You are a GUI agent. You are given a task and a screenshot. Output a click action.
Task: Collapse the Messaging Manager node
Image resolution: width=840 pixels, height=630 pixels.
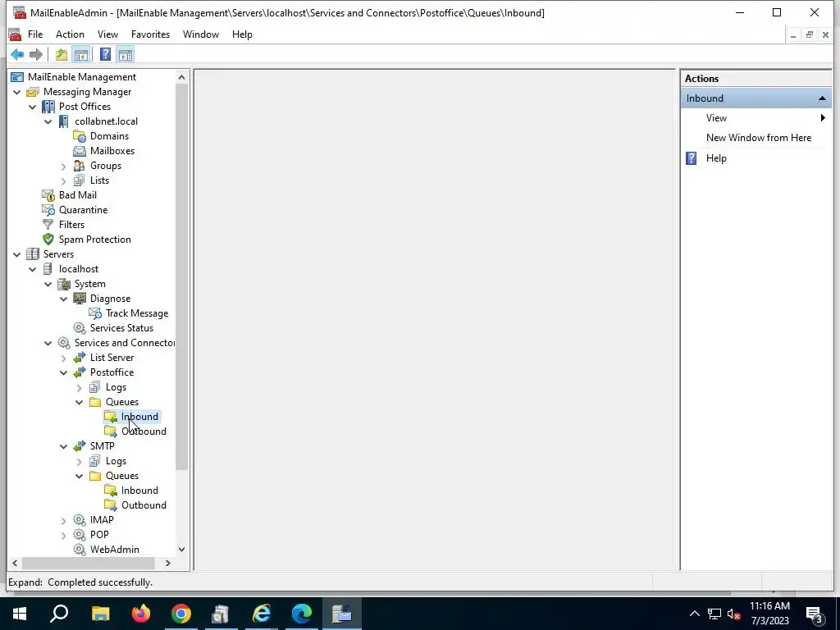click(x=17, y=92)
